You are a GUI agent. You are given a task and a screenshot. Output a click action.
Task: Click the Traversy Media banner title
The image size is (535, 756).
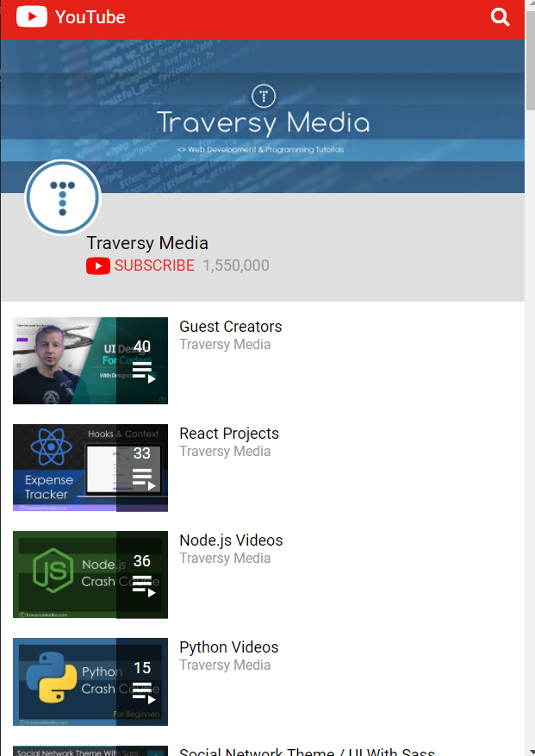pyautogui.click(x=264, y=122)
